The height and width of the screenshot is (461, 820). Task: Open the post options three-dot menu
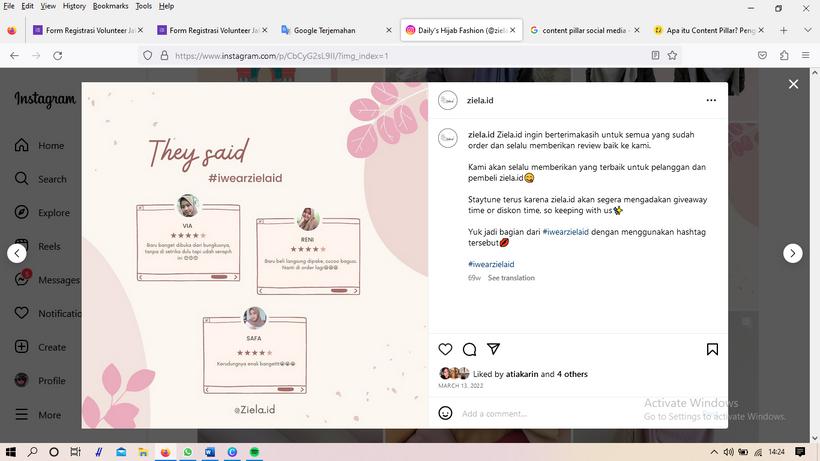point(711,100)
